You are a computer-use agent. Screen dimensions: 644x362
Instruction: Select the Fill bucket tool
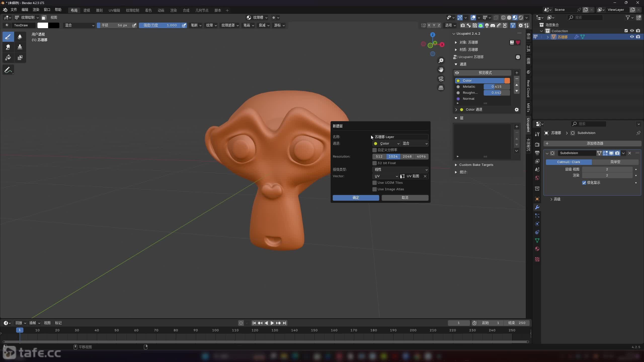pyautogui.click(x=8, y=57)
